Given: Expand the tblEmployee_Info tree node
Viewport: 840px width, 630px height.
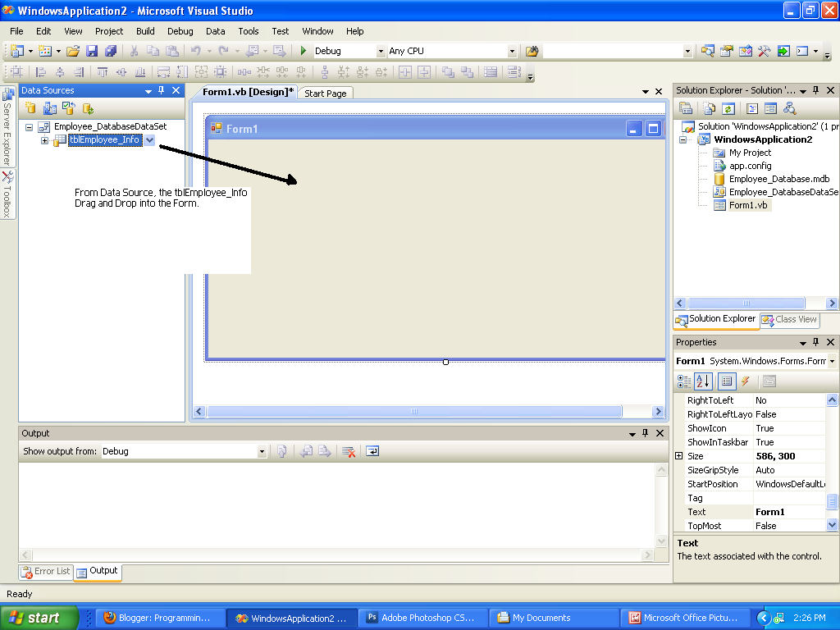Looking at the screenshot, I should point(45,140).
